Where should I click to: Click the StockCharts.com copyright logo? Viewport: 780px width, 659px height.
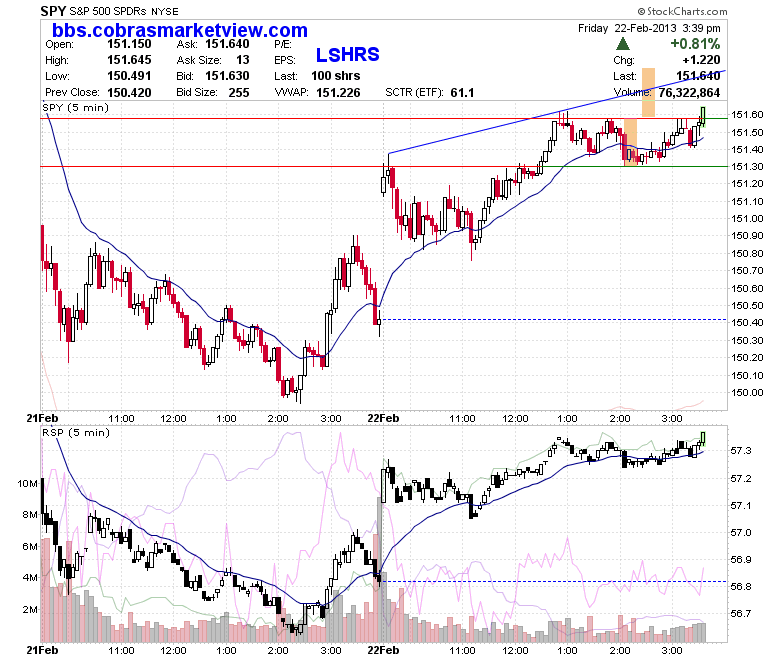pyautogui.click(x=682, y=11)
